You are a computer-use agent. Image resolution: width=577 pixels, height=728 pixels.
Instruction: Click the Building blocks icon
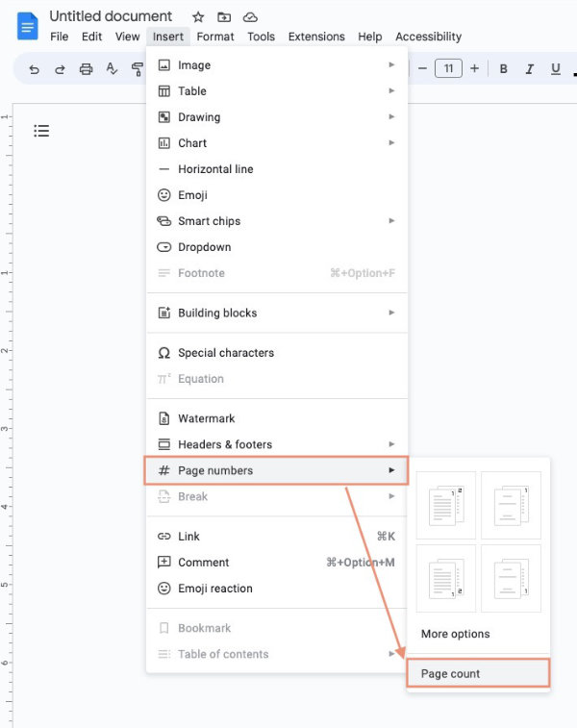[x=163, y=313]
